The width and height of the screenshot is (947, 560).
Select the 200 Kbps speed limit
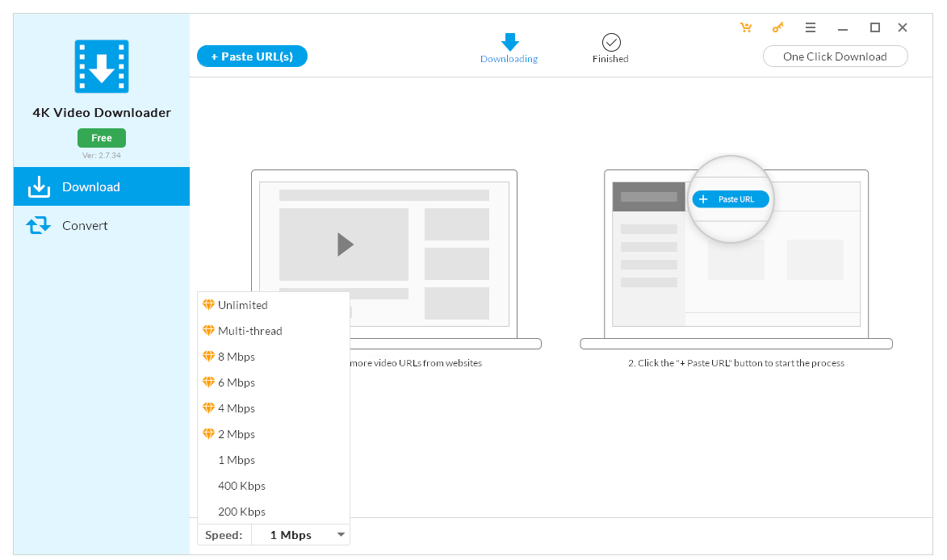pyautogui.click(x=241, y=511)
